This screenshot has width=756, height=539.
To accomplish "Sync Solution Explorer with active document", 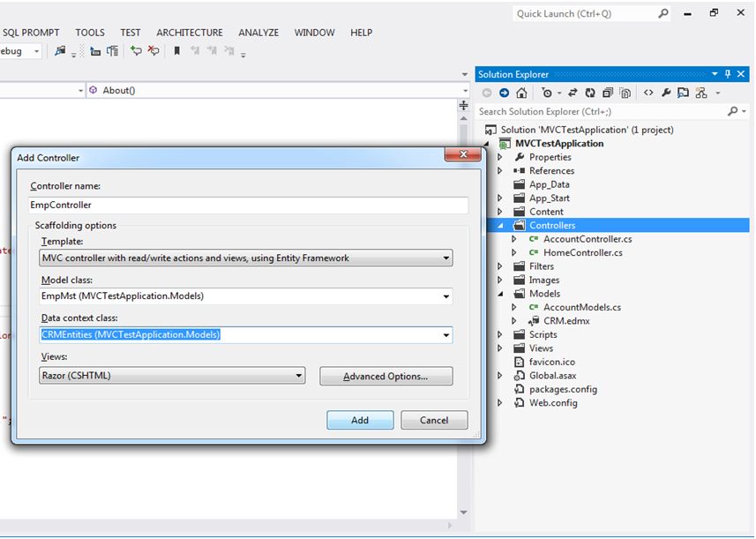I will [571, 93].
